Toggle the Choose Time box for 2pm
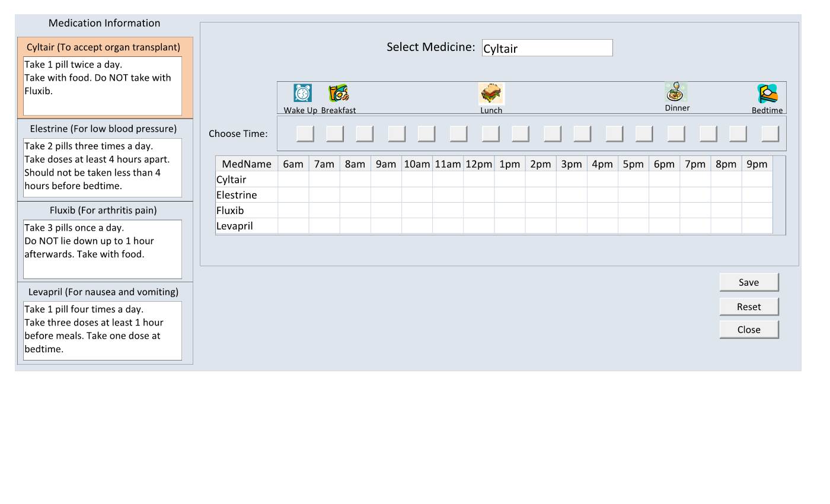 click(552, 133)
